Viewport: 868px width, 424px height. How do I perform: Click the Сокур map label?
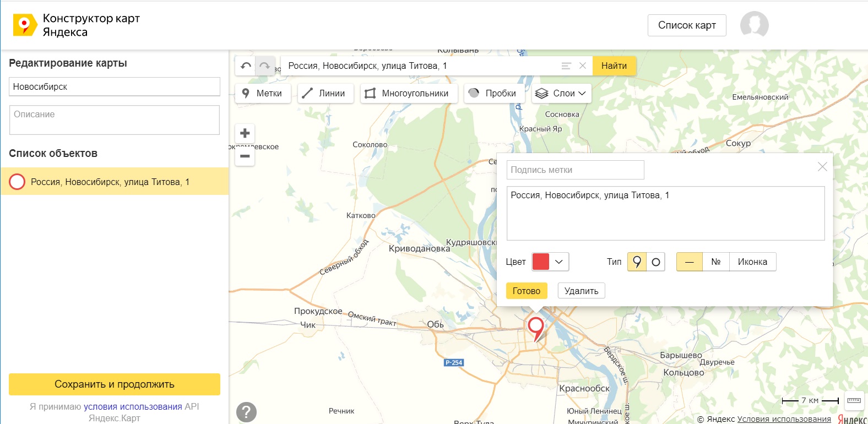pos(738,143)
